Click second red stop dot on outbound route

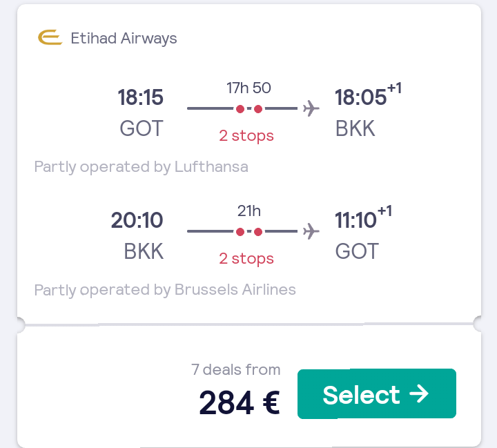point(258,109)
